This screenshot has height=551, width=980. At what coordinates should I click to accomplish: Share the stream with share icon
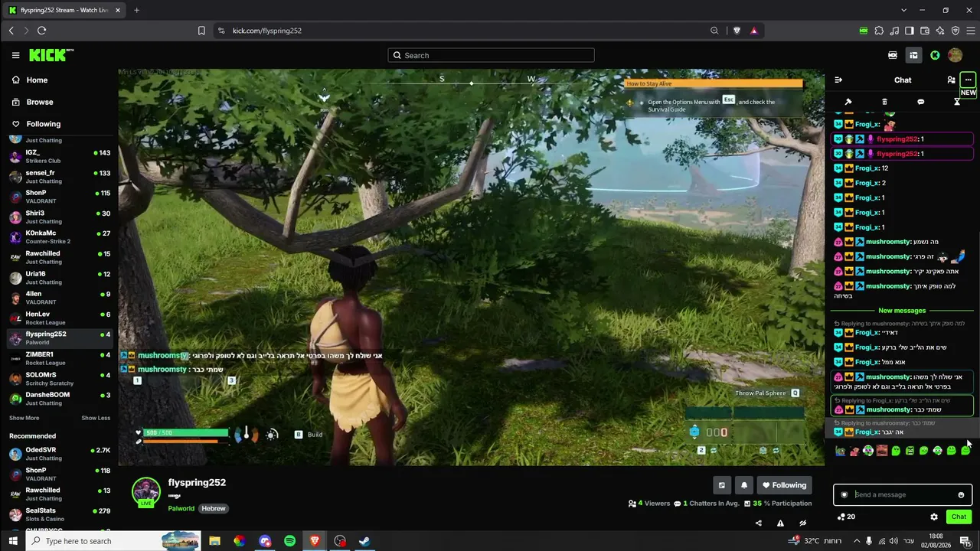point(759,523)
